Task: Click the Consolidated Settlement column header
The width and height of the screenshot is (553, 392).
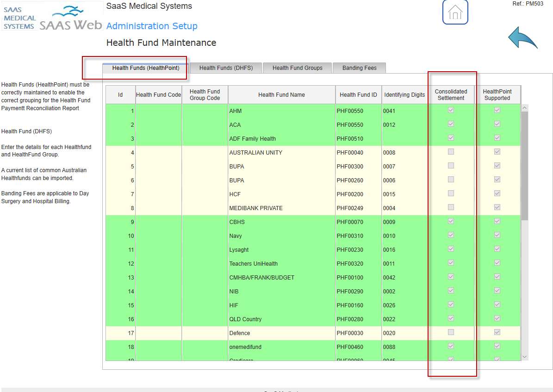Action: click(451, 94)
